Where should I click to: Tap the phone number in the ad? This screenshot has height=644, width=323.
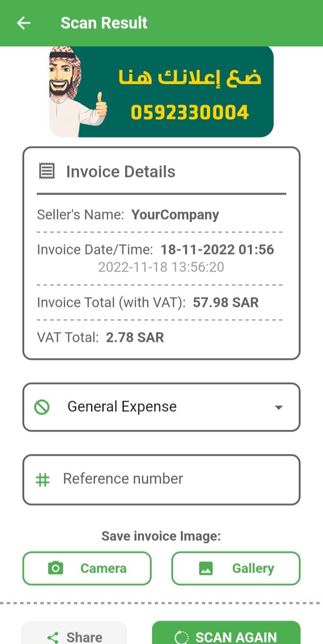[189, 112]
